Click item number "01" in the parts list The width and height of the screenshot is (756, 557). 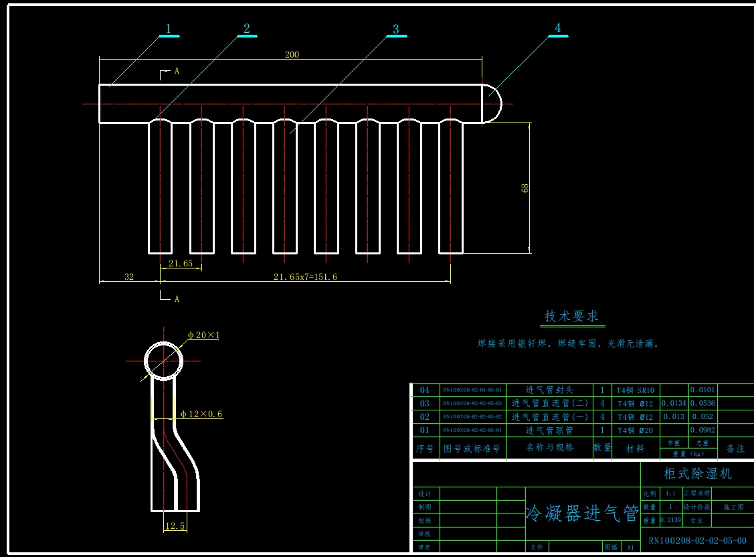424,430
